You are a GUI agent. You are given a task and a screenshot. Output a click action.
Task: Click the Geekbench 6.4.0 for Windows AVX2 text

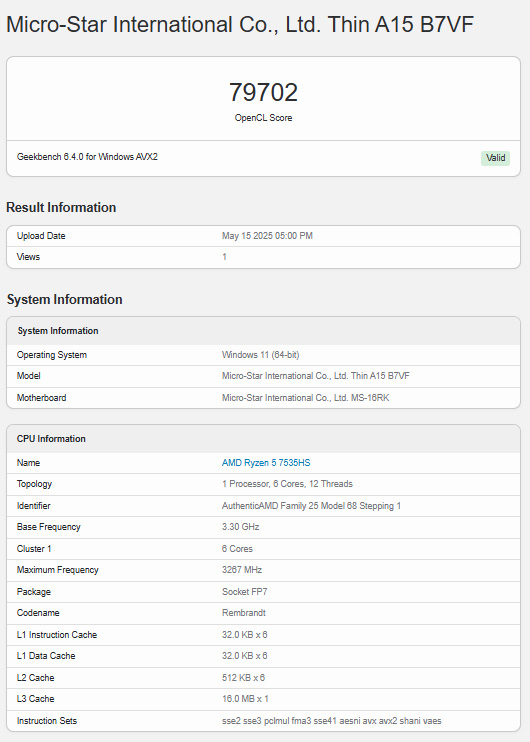point(87,157)
